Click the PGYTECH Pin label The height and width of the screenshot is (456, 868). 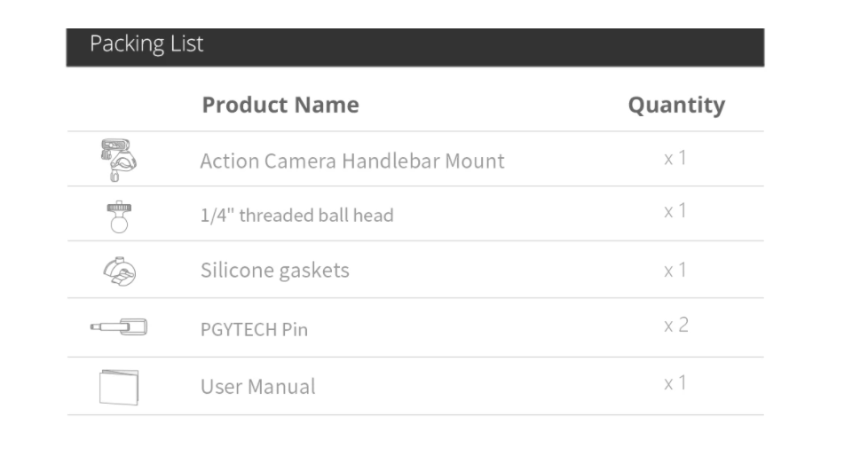click(x=254, y=330)
